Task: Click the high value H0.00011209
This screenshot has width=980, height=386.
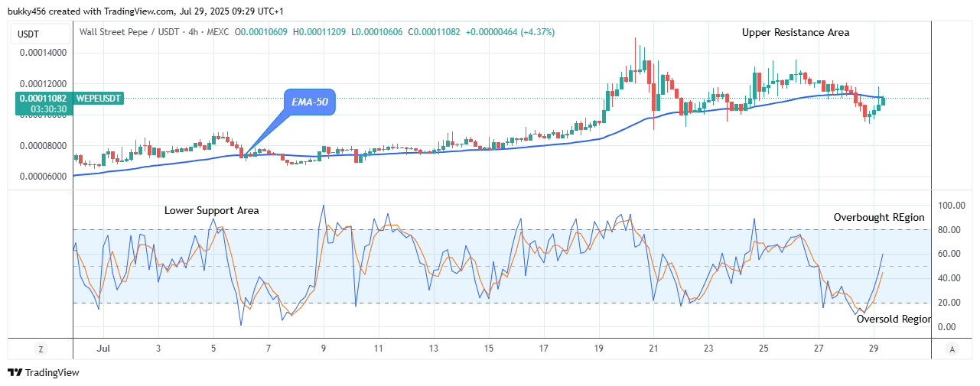Action: tap(320, 32)
